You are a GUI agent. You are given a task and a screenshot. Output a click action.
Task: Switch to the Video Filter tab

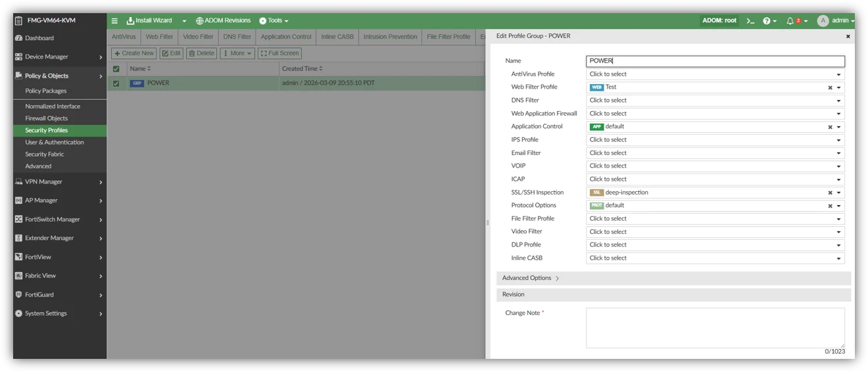click(x=198, y=37)
